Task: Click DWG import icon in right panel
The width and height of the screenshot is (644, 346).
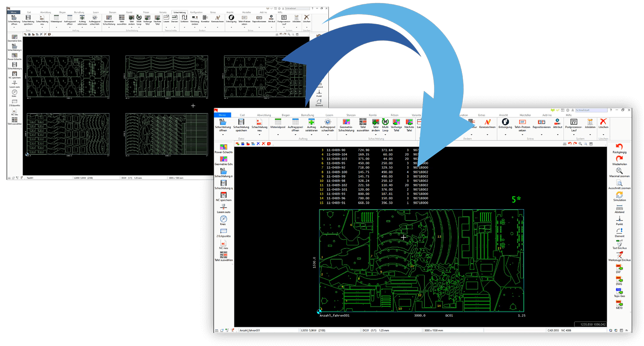Action: [619, 281]
